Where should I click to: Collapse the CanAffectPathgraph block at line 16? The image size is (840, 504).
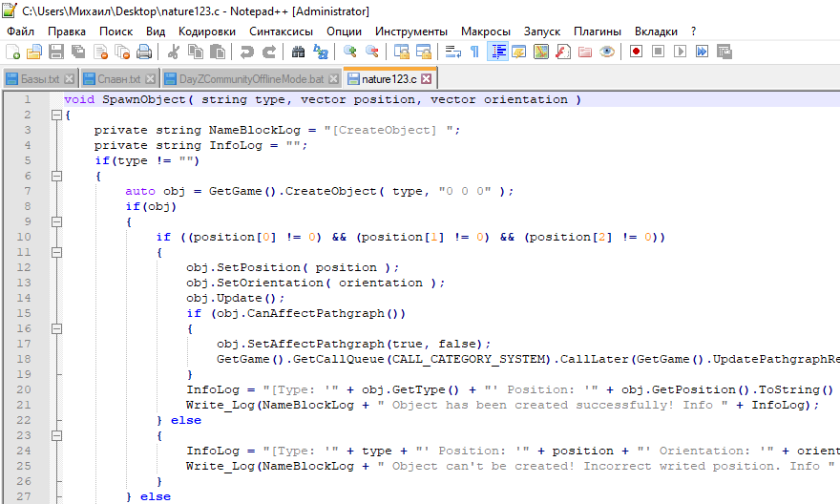(56, 329)
